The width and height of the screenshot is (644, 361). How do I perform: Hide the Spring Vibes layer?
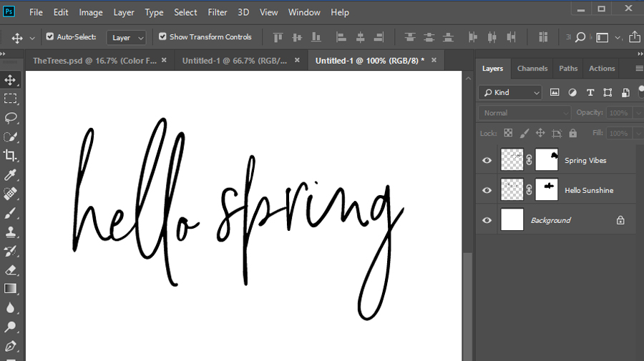point(487,160)
